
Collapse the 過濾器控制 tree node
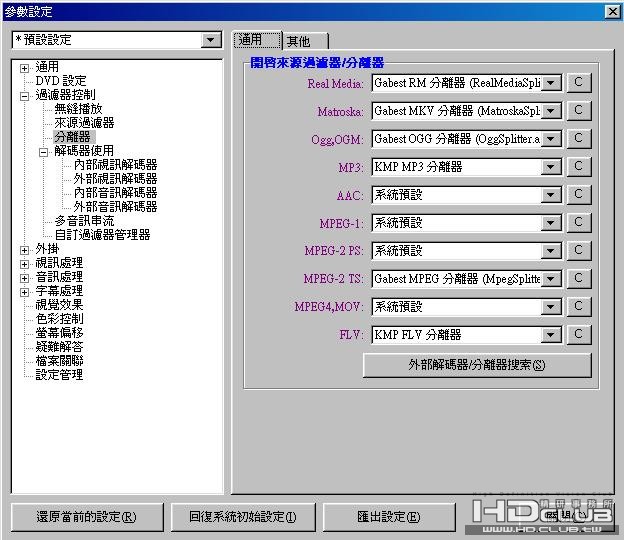click(24, 96)
